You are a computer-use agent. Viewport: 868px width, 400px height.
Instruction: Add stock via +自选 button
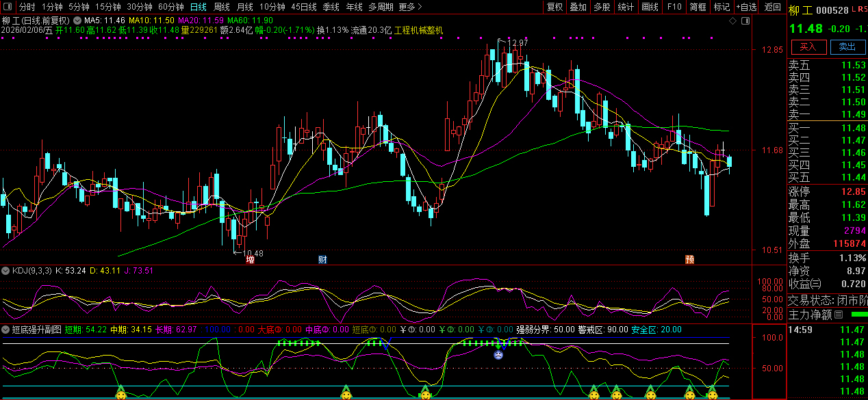[746, 7]
